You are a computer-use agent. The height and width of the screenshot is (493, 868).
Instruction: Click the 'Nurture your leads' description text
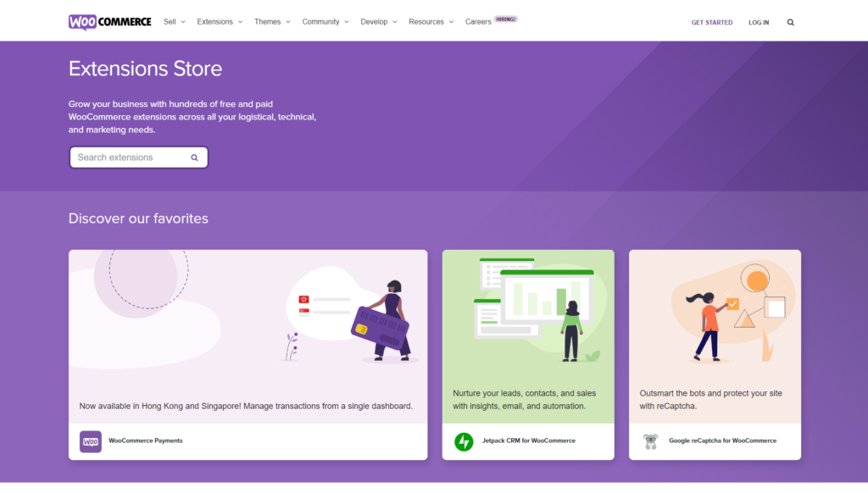click(524, 400)
